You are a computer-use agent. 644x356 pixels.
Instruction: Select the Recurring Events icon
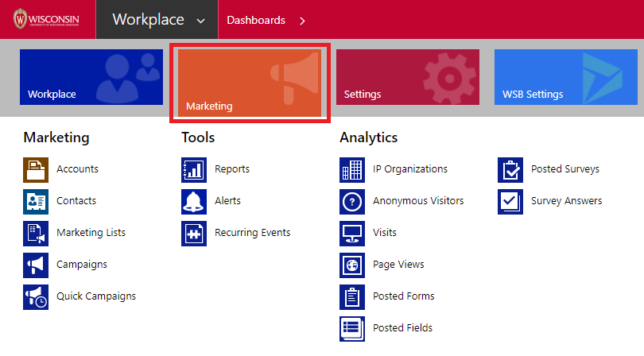[194, 233]
